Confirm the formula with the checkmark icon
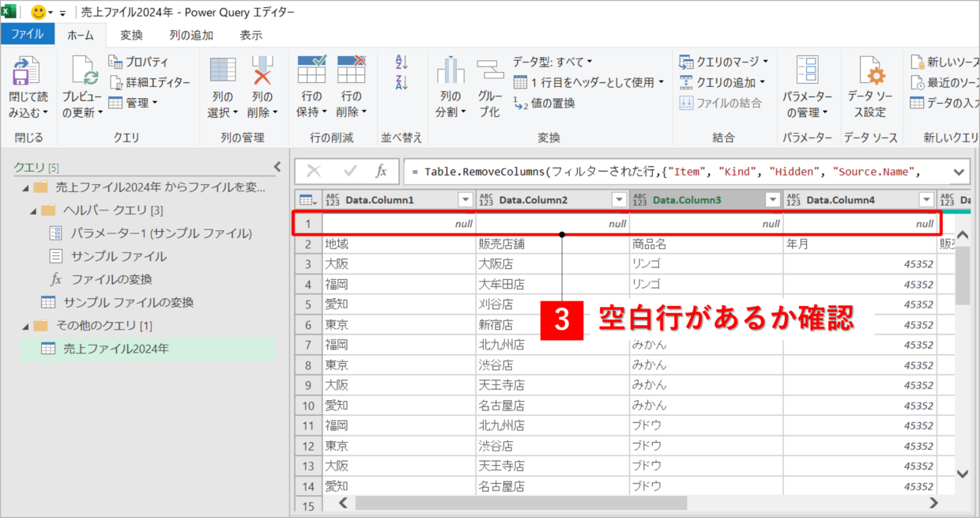The height and width of the screenshot is (518, 980). pos(349,171)
